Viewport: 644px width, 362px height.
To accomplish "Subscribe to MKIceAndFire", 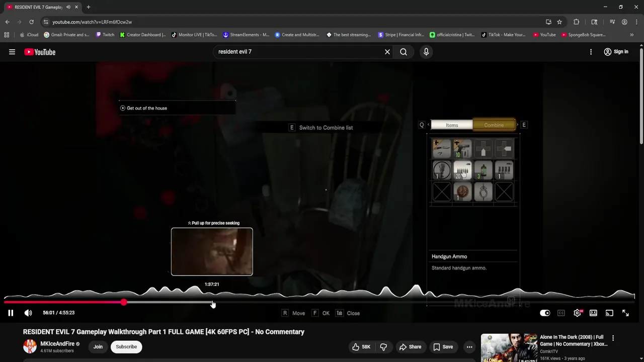I will pos(126,347).
